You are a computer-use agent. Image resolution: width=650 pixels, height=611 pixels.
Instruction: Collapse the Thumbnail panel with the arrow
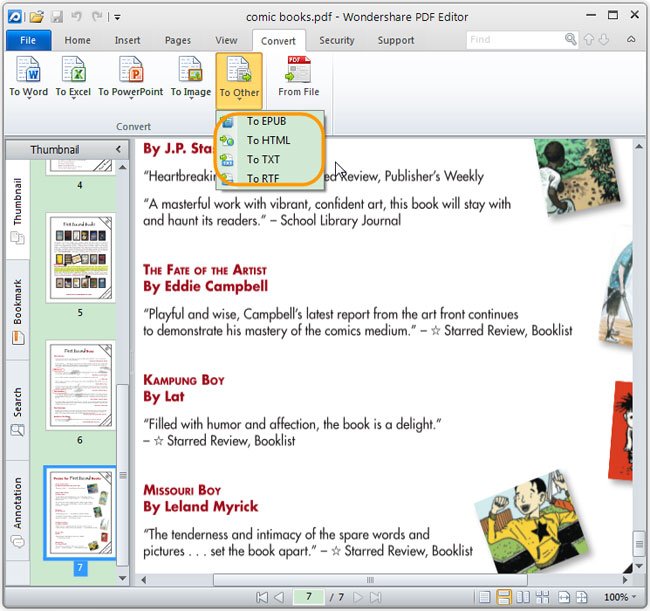point(119,149)
